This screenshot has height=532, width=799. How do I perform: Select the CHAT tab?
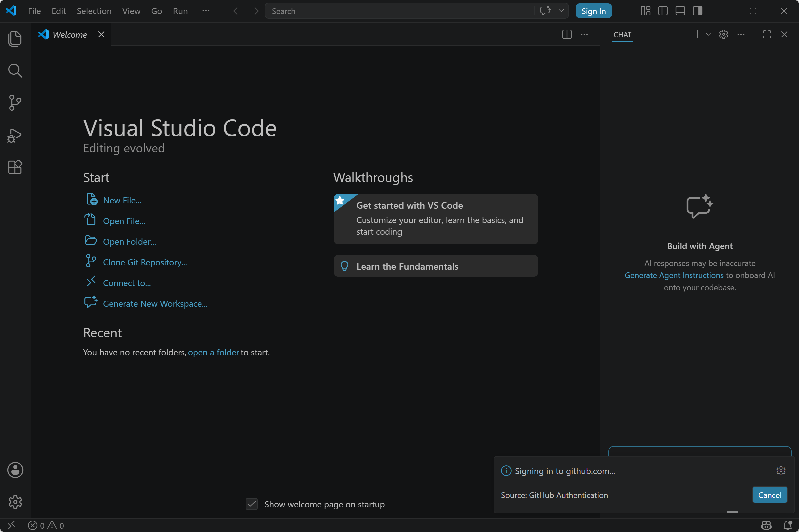(622, 35)
